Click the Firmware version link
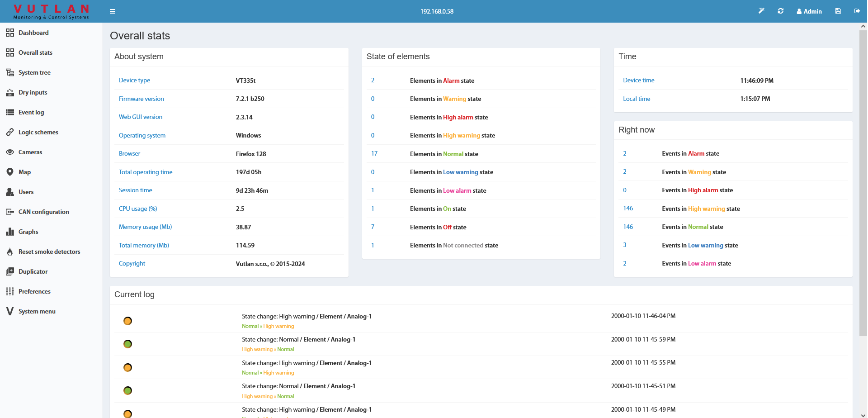 pos(141,99)
